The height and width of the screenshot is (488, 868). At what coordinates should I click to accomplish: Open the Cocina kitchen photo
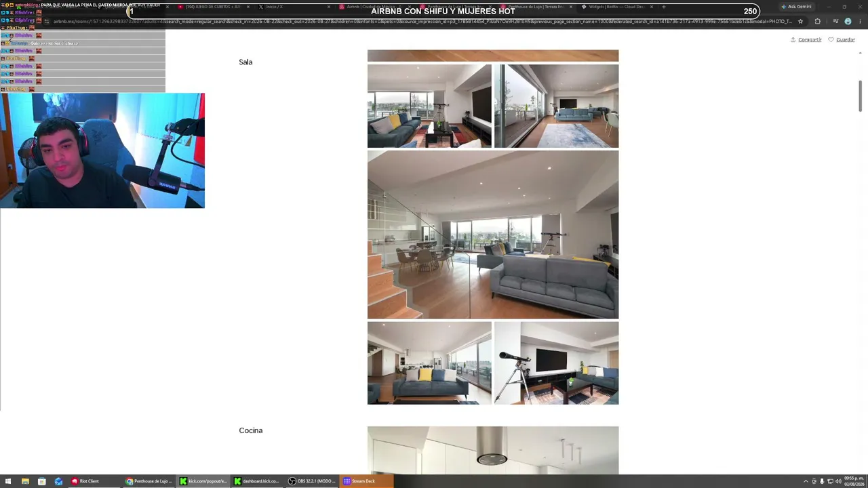coord(493,450)
